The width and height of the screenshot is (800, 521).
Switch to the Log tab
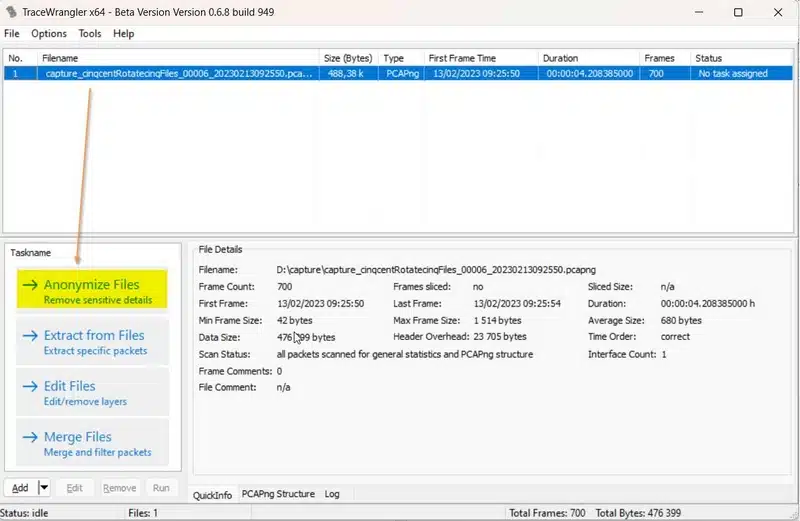click(x=332, y=494)
